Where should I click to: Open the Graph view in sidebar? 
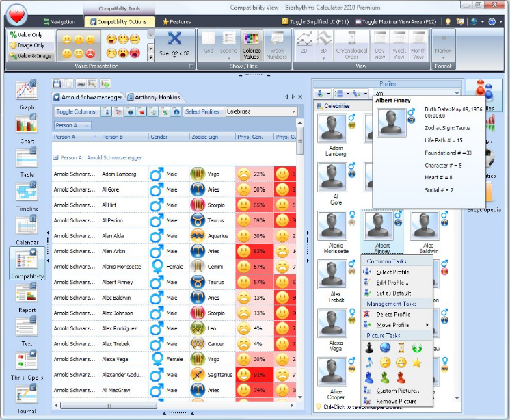[x=27, y=94]
